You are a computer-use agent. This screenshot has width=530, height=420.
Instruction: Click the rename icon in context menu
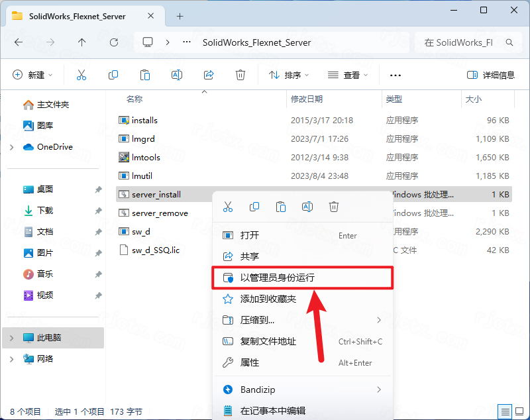(307, 207)
